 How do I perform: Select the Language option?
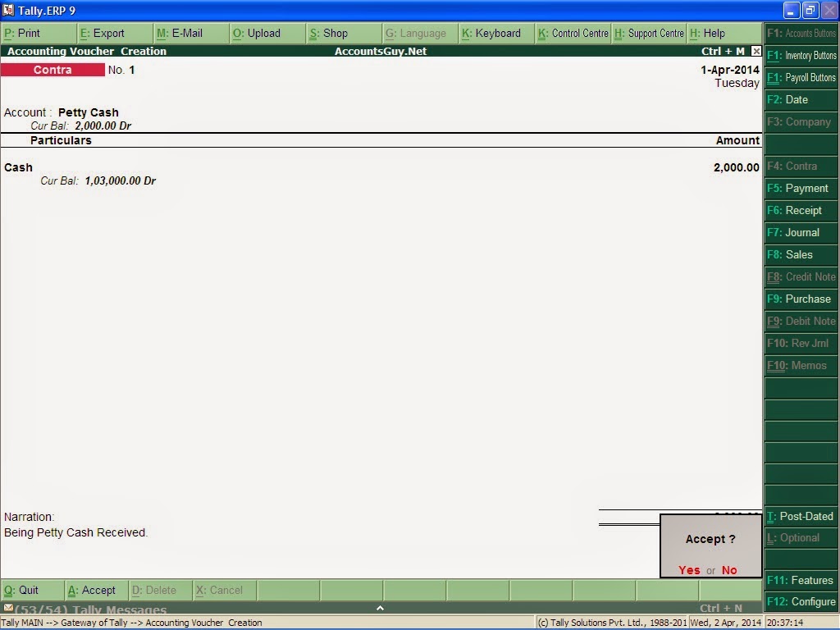(x=420, y=33)
